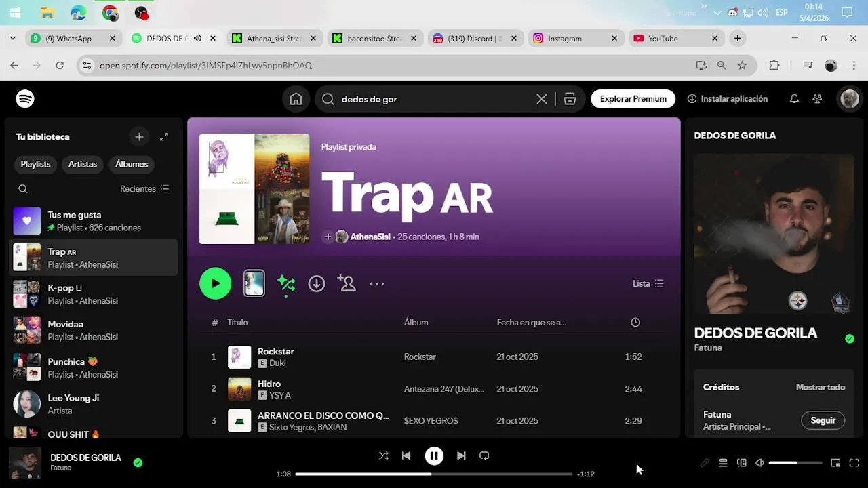This screenshot has width=868, height=488.
Task: Play the Trap AR playlist
Action: point(216,283)
